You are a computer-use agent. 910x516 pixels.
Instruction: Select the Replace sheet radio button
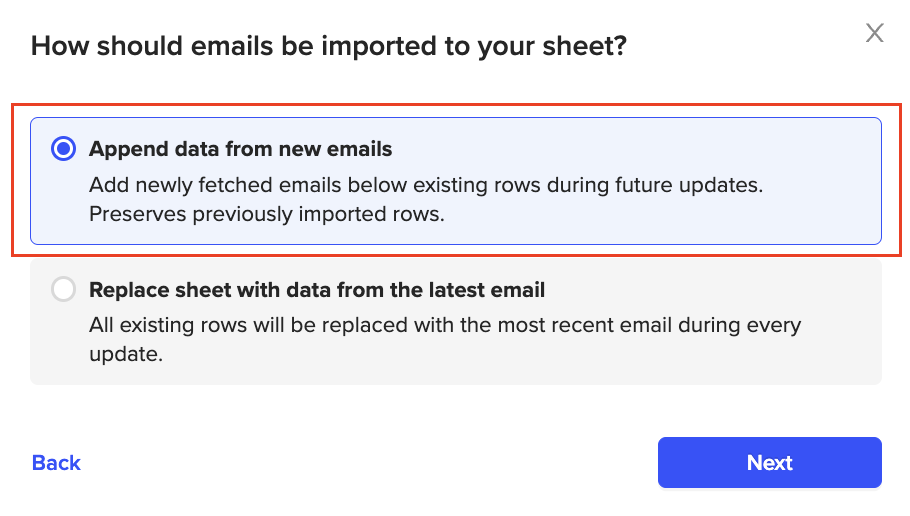(63, 291)
